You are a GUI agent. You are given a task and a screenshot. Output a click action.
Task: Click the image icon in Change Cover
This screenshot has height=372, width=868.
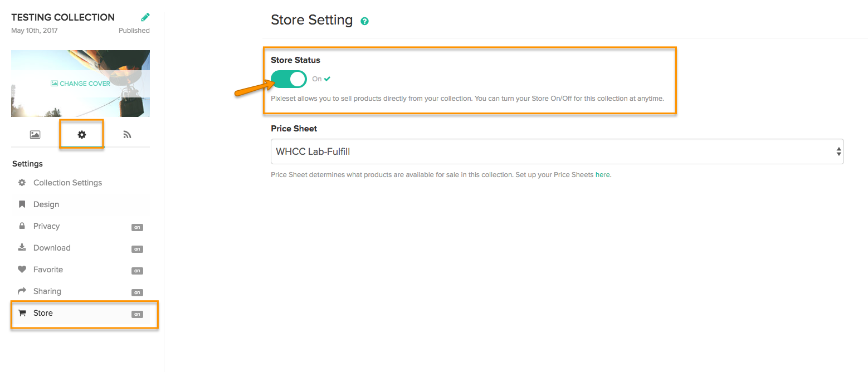click(x=54, y=84)
